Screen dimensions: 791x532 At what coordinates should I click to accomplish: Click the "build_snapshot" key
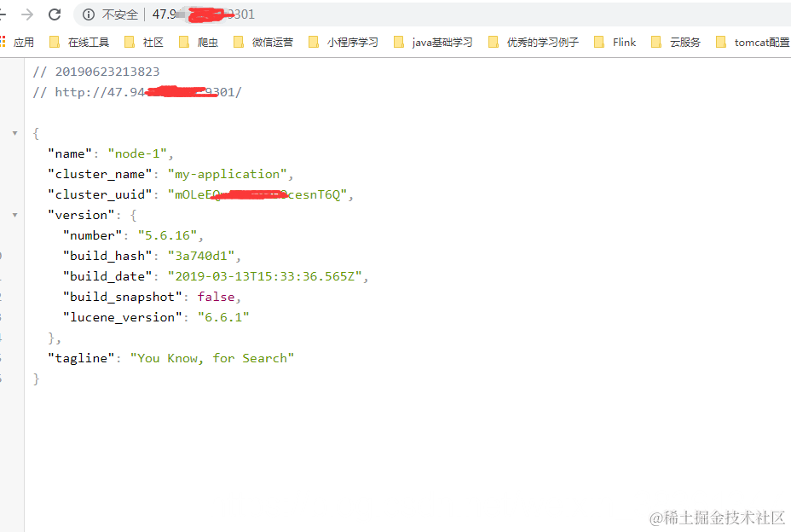tap(122, 297)
